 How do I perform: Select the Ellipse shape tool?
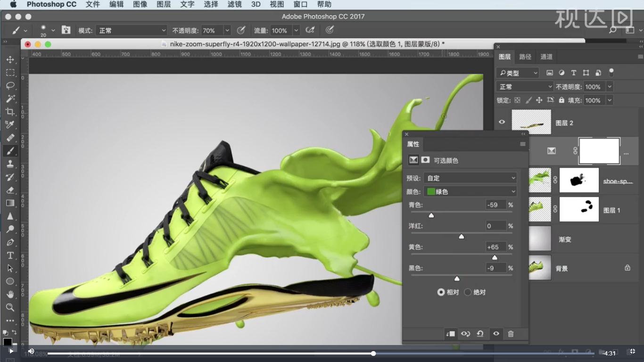[10, 281]
